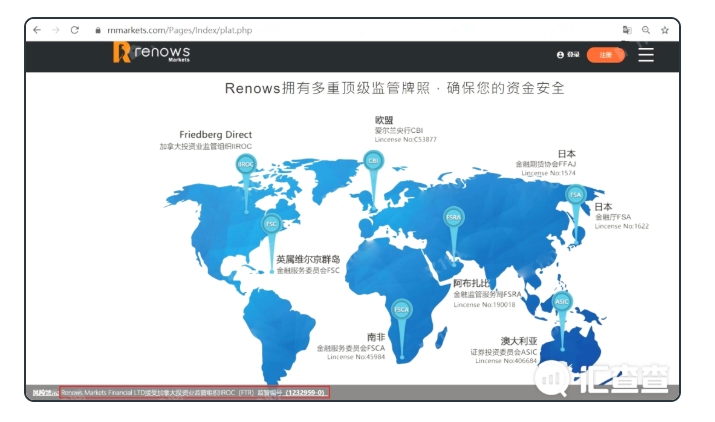
Task: Click the regulation number 1232959-0 link
Action: point(305,393)
